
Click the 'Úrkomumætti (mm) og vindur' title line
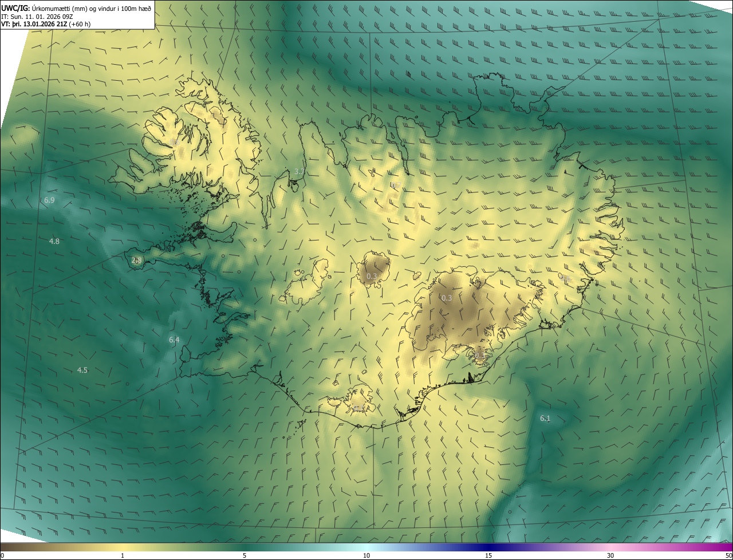click(76, 8)
